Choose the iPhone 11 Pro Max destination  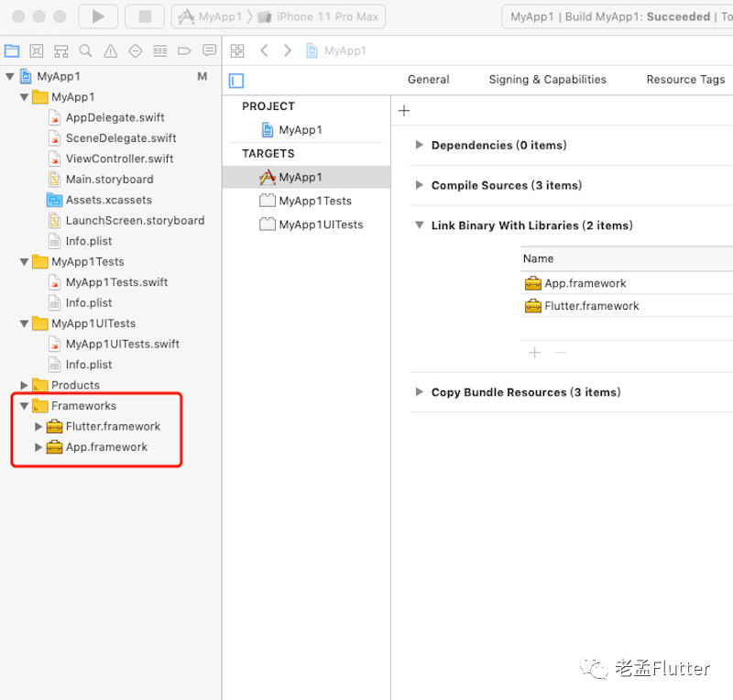pyautogui.click(x=318, y=16)
